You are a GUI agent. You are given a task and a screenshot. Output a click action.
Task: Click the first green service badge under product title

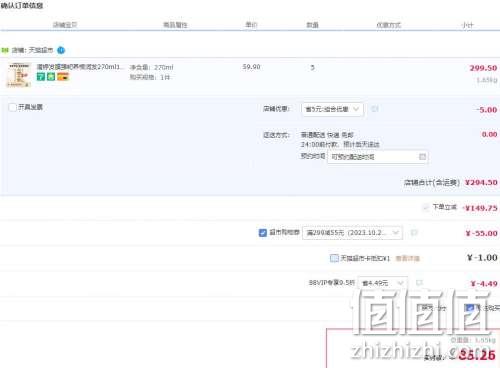click(41, 77)
